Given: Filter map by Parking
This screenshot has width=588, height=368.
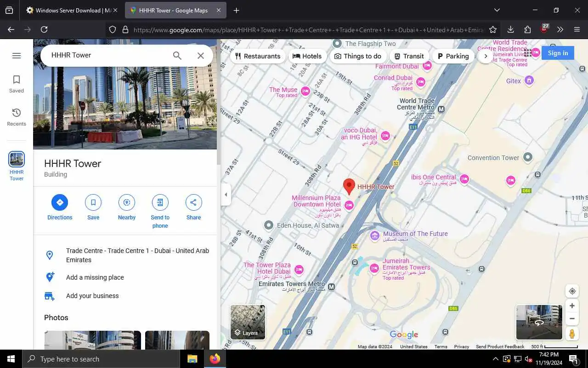Looking at the screenshot, I should point(453,56).
